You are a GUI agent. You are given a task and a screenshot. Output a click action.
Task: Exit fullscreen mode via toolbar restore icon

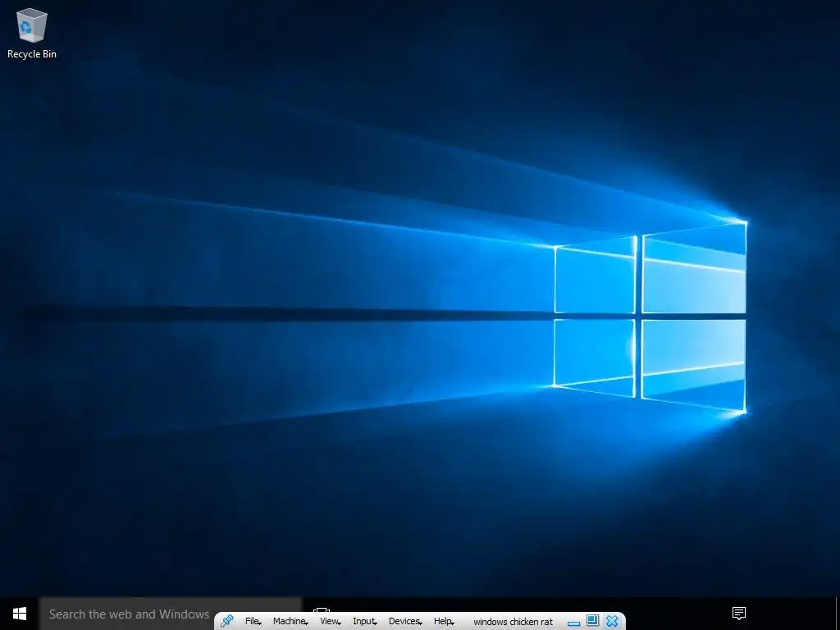coord(592,620)
